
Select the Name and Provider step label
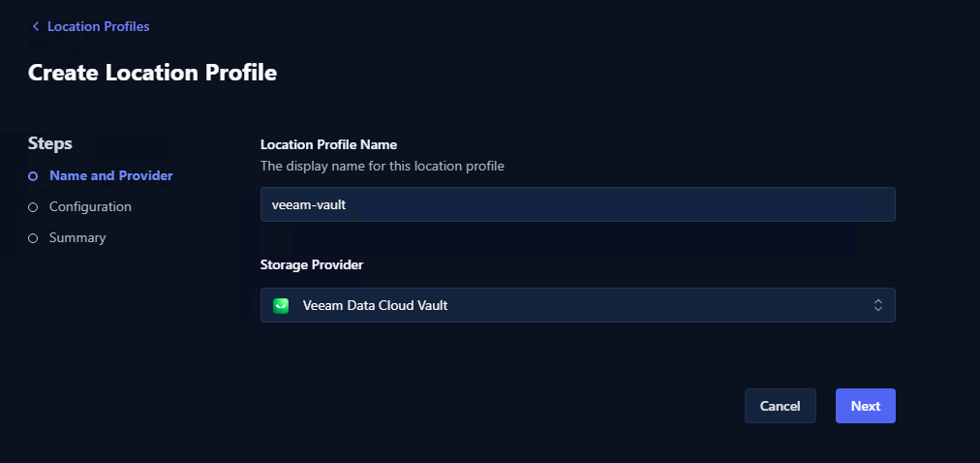click(x=111, y=175)
